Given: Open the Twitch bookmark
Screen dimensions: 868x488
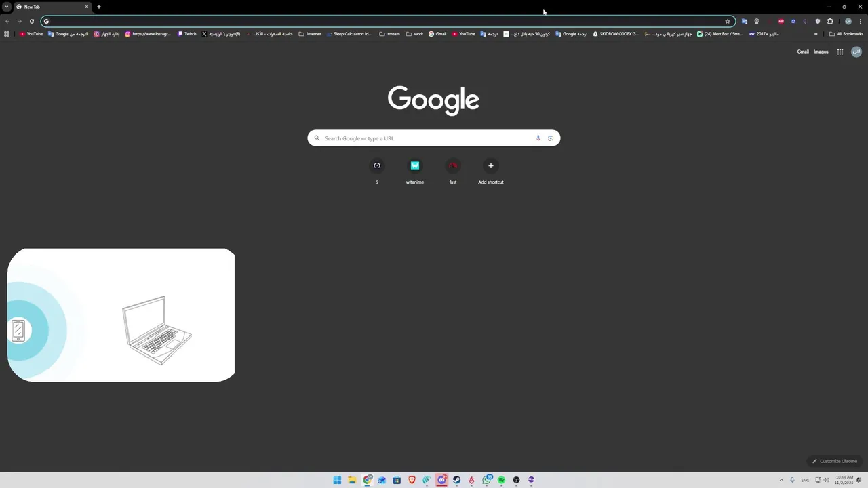Looking at the screenshot, I should [187, 33].
